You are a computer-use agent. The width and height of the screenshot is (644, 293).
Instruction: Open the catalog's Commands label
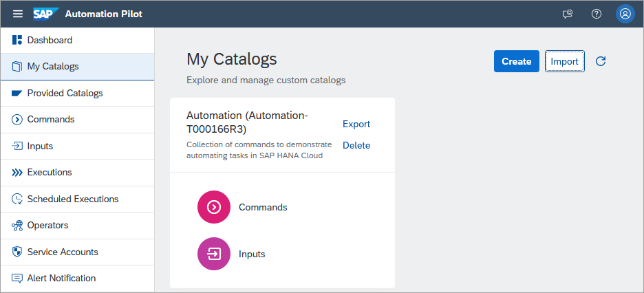coord(263,207)
